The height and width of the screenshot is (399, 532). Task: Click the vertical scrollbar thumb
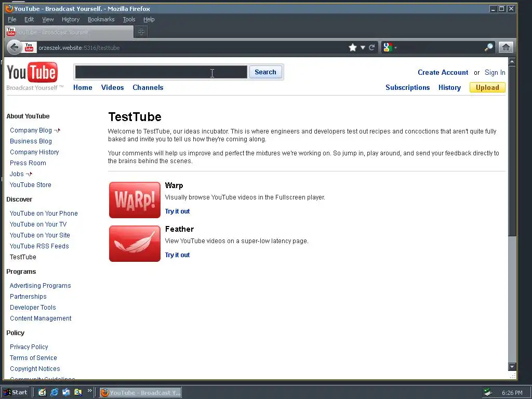pos(512,151)
